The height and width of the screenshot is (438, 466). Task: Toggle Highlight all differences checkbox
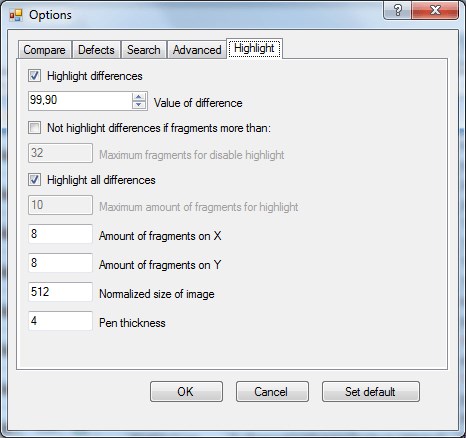tap(35, 180)
